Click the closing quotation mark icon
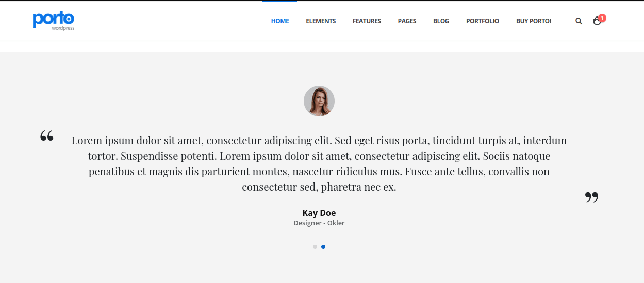The width and height of the screenshot is (644, 283). pos(591,197)
